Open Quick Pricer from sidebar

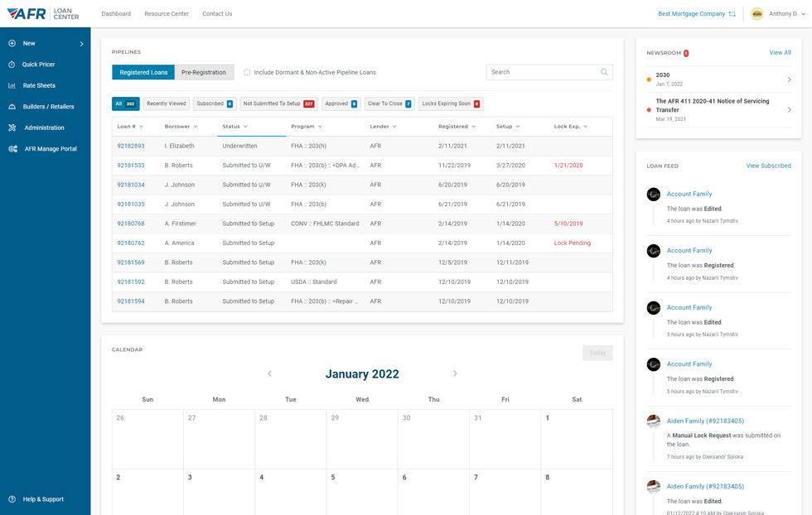click(x=38, y=65)
